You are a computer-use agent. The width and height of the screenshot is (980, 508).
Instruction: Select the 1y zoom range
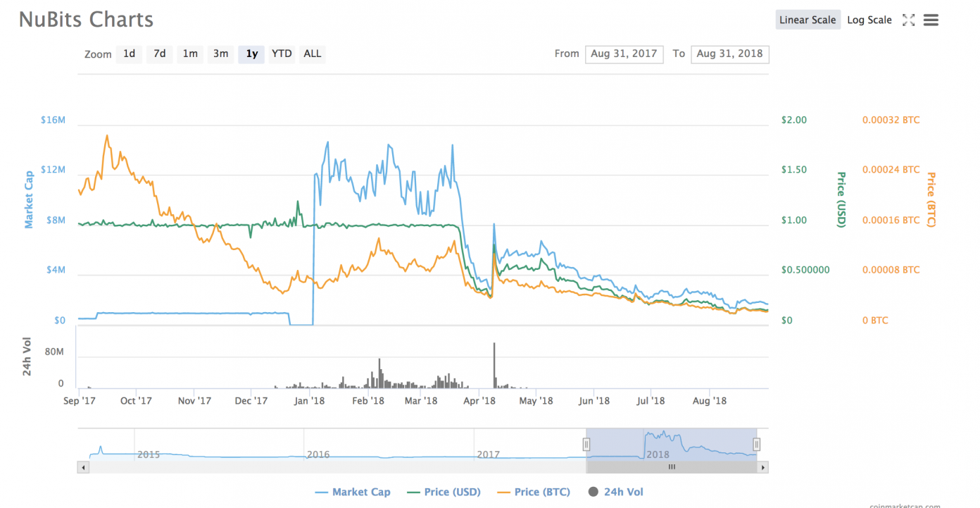click(x=251, y=54)
